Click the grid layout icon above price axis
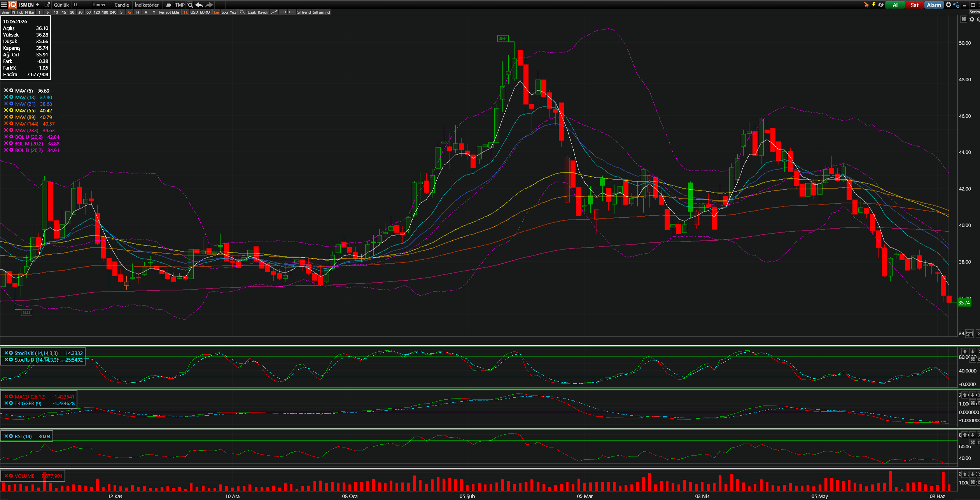The image size is (980, 500). point(964,19)
